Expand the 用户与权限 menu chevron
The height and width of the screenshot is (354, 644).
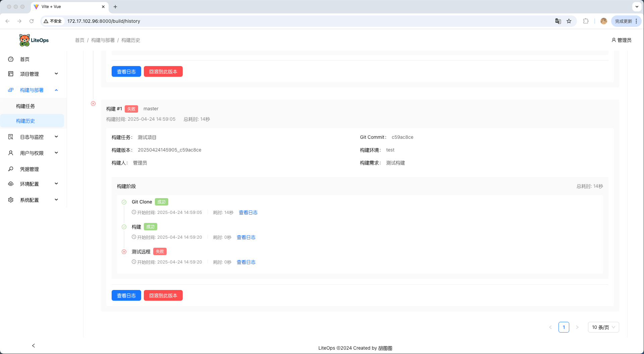[56, 153]
